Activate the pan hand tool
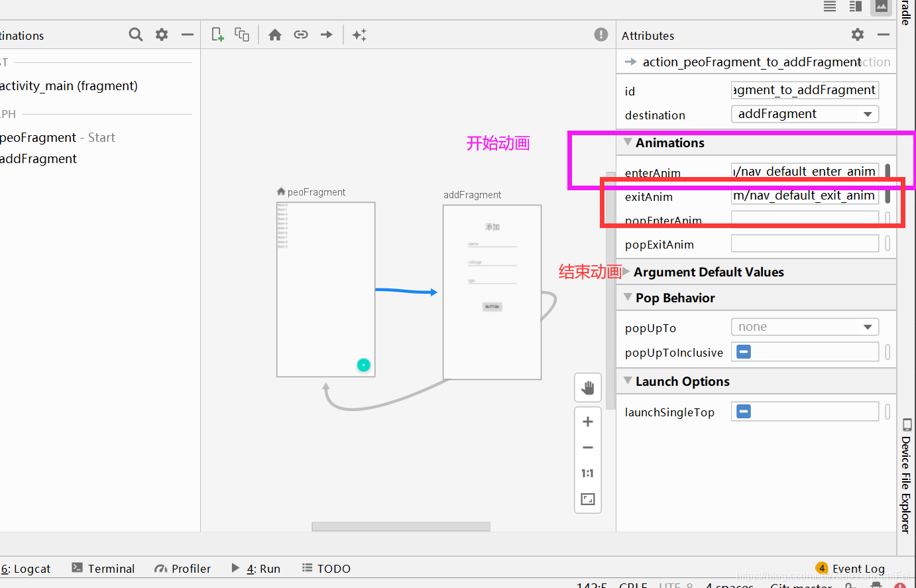Image resolution: width=916 pixels, height=588 pixels. point(588,388)
